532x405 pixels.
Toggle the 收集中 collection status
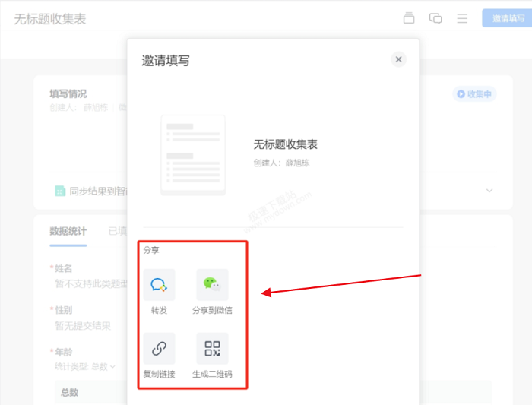(474, 94)
